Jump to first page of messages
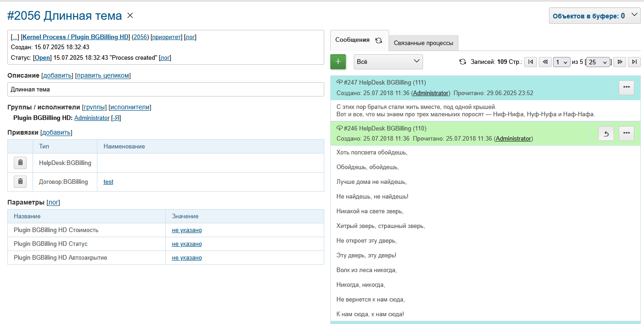The image size is (644, 324). click(530, 61)
